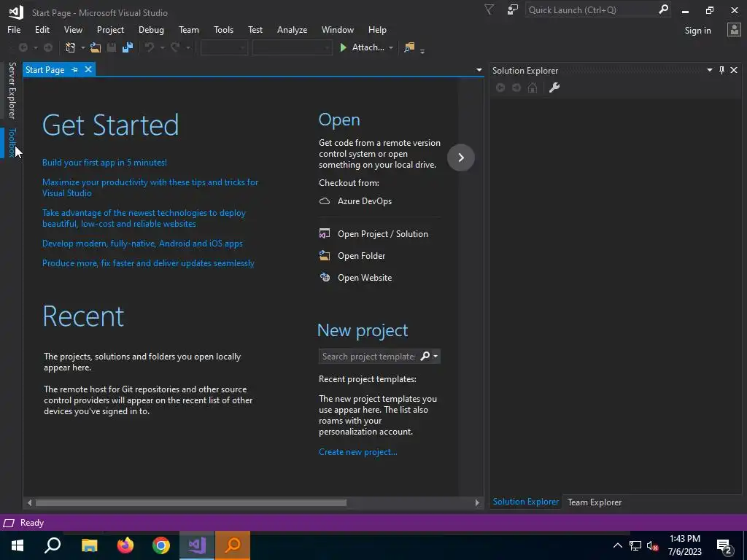Viewport: 747px width, 560px height.
Task: Open the notifications flag icon
Action: click(489, 10)
